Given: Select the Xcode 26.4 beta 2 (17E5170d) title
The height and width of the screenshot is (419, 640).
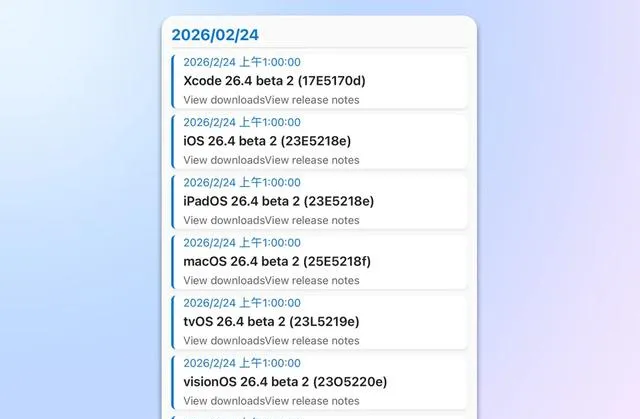Looking at the screenshot, I should coord(274,81).
